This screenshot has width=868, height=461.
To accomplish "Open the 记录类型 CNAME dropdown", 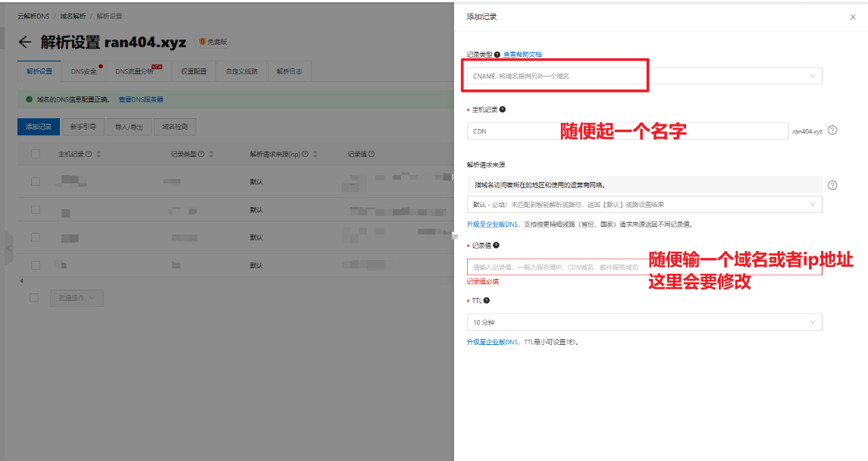I will (644, 76).
